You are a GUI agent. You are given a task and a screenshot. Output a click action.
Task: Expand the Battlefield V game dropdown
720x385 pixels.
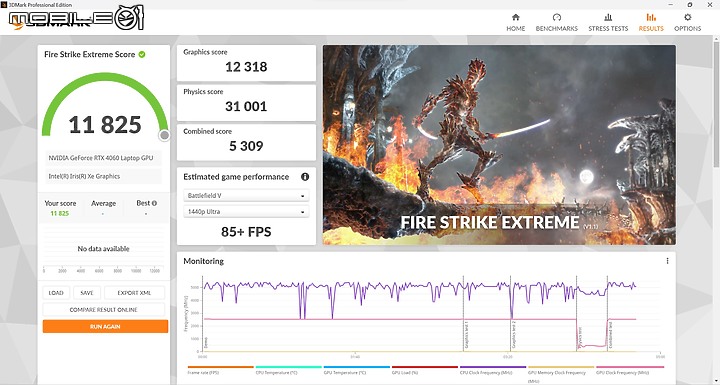[246, 196]
